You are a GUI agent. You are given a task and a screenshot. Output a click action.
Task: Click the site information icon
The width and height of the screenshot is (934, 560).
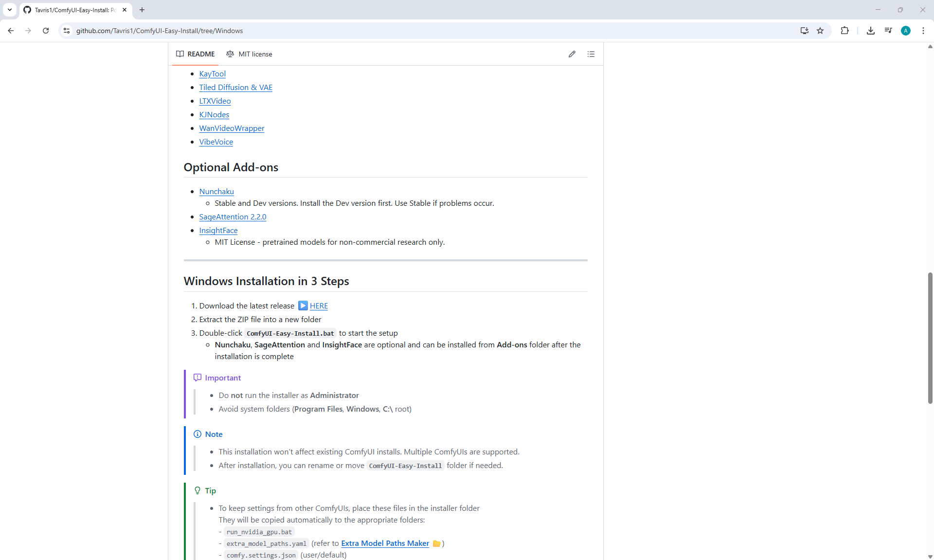pos(67,31)
